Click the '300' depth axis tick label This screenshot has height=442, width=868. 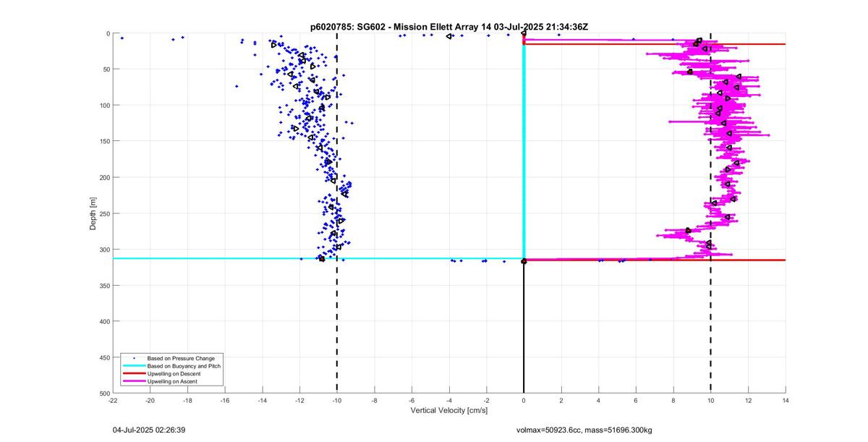[x=104, y=250]
